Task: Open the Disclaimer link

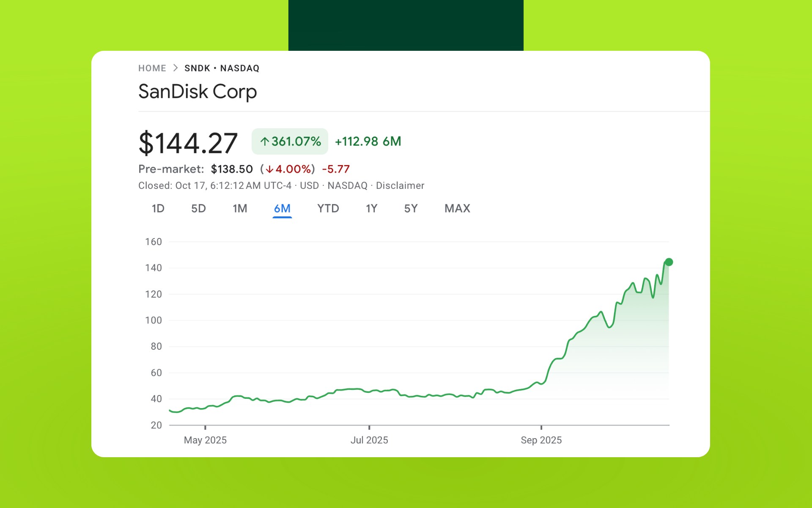Action: pos(400,185)
